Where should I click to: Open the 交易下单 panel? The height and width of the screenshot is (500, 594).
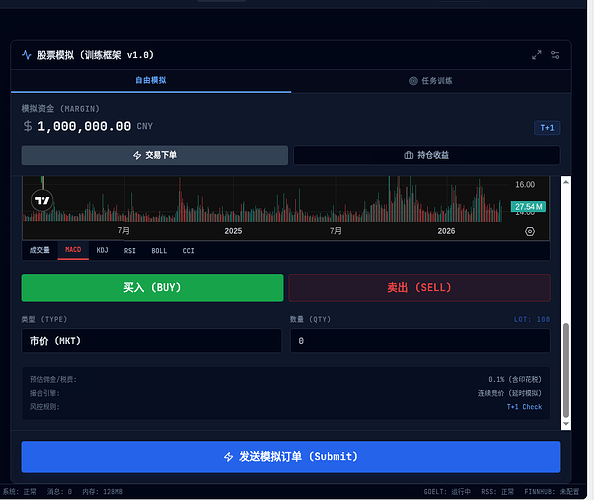click(x=155, y=155)
